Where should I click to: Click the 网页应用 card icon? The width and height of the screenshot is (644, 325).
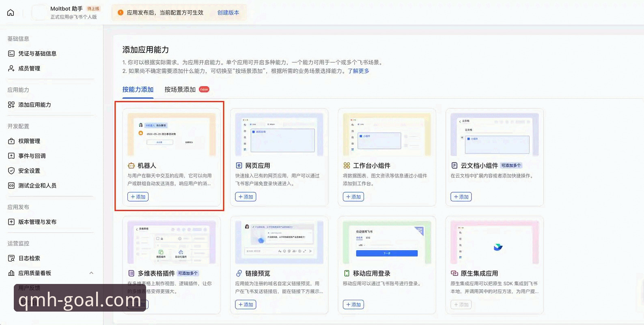[x=239, y=166]
